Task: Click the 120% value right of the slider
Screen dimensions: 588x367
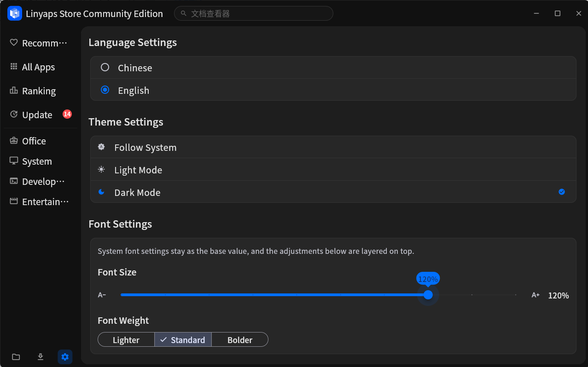Action: point(559,295)
